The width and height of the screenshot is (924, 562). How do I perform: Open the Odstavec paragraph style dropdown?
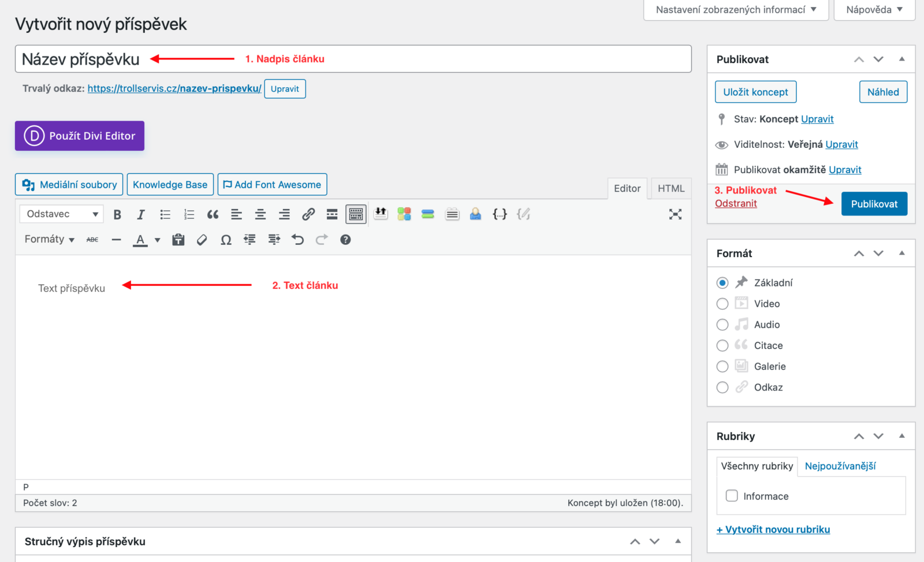tap(62, 214)
